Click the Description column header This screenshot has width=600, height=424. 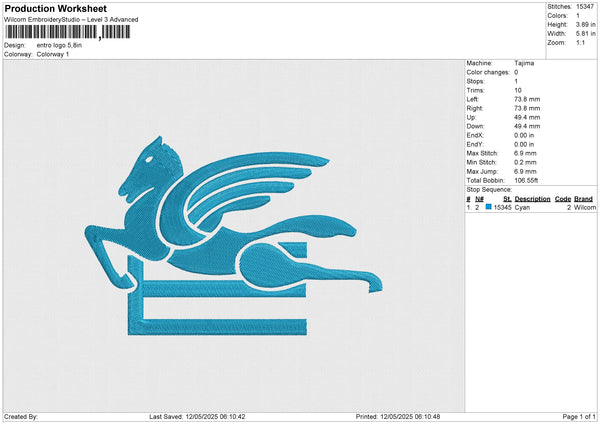click(532, 199)
